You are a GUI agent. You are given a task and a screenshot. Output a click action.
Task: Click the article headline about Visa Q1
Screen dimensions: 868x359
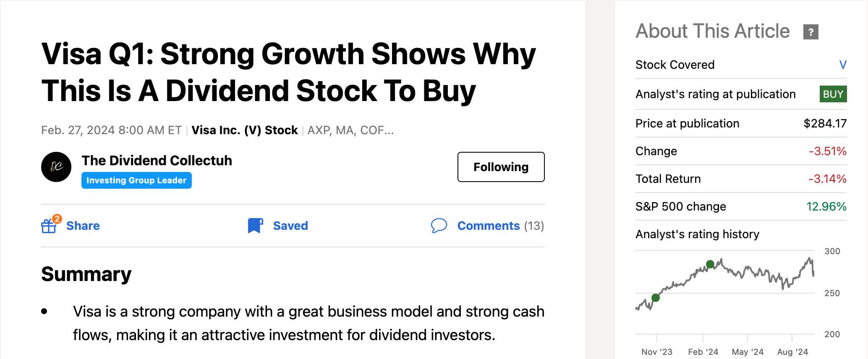click(x=288, y=72)
